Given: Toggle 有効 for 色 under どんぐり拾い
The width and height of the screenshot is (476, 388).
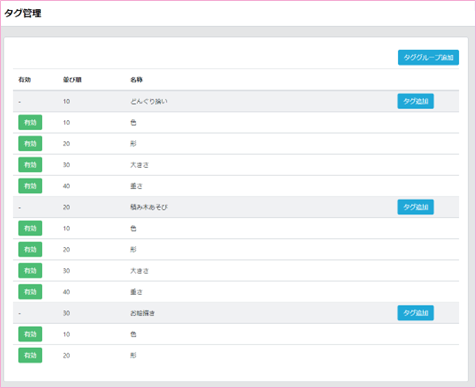Looking at the screenshot, I should pos(30,122).
